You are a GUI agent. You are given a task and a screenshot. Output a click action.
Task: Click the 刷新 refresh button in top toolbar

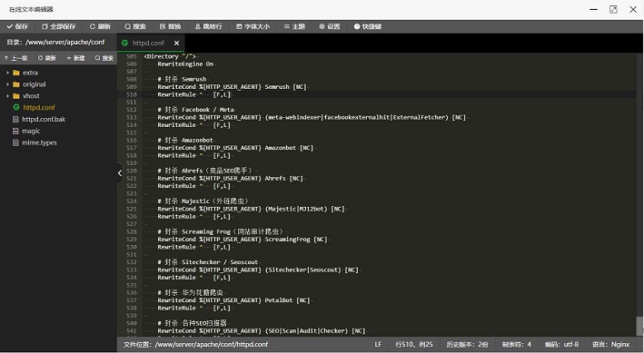pos(100,26)
